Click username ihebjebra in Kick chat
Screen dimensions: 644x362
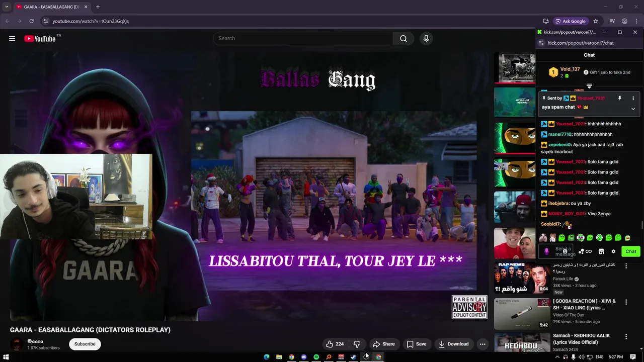point(558,203)
